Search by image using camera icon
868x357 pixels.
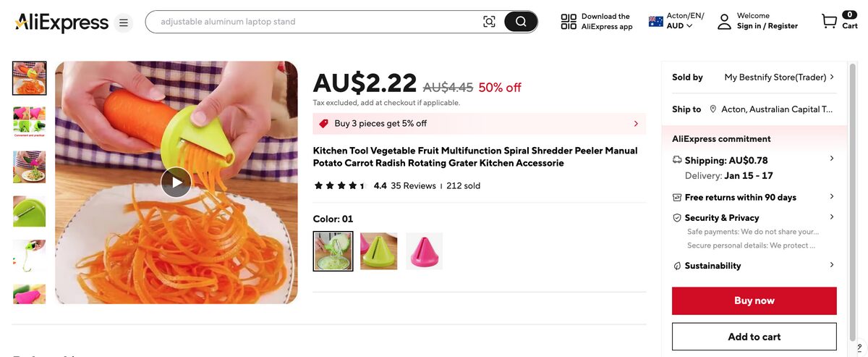pos(490,22)
